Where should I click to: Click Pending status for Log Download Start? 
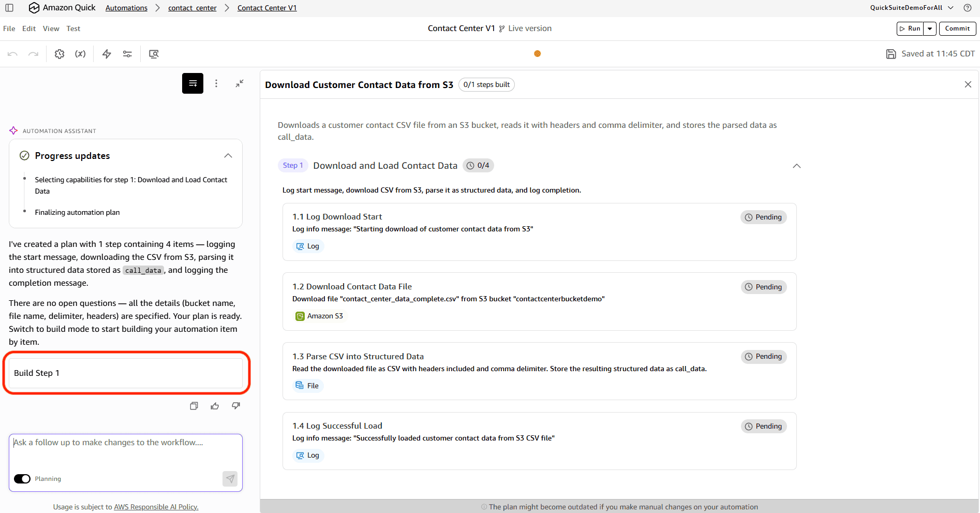[764, 217]
